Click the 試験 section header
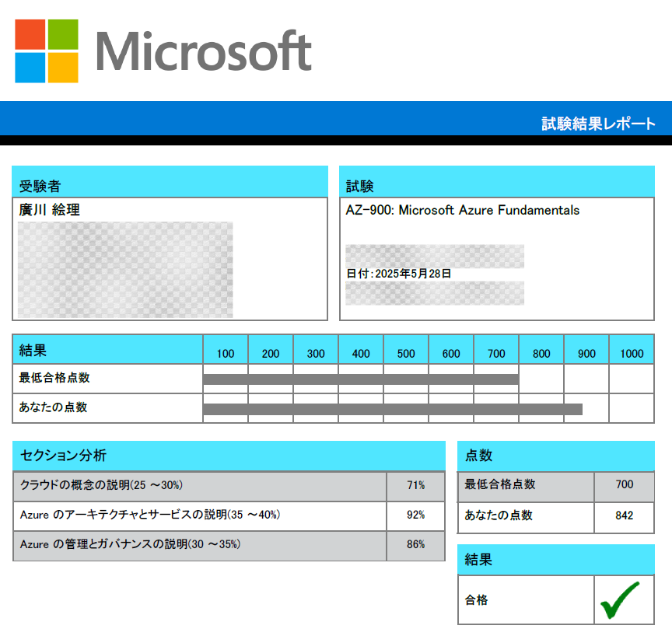 click(x=360, y=186)
